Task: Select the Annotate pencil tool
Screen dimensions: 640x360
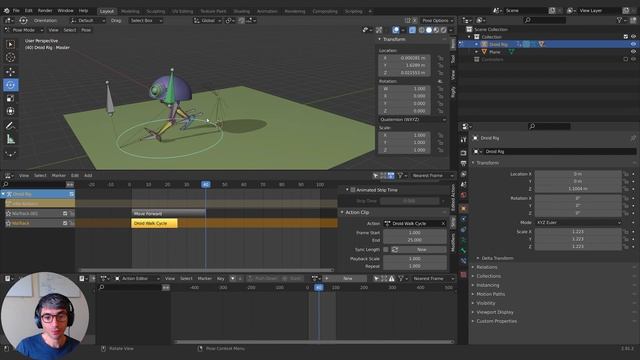Action: 11,126
